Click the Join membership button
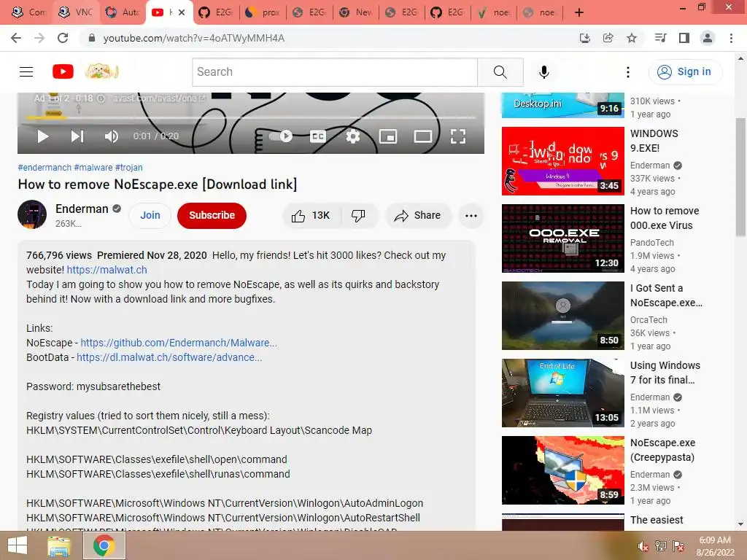 pyautogui.click(x=150, y=216)
